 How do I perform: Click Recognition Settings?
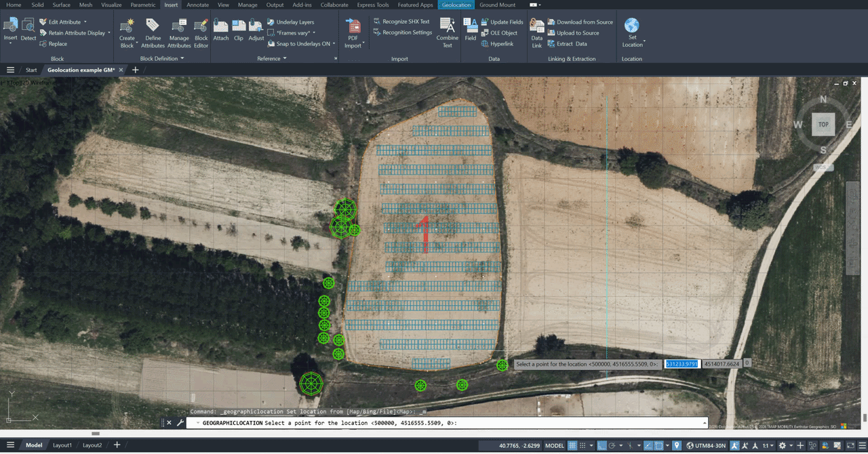pos(402,33)
